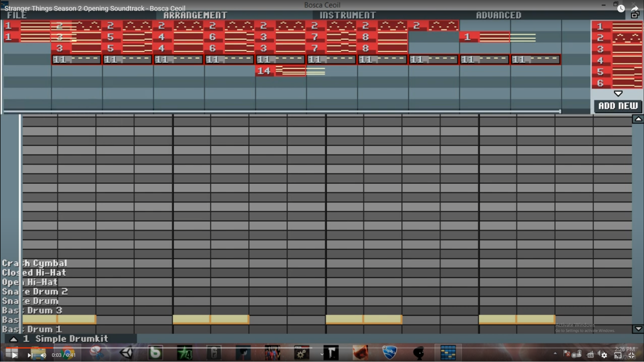Open Google Chrome from the taskbar
The image size is (644, 362).
click(67, 353)
